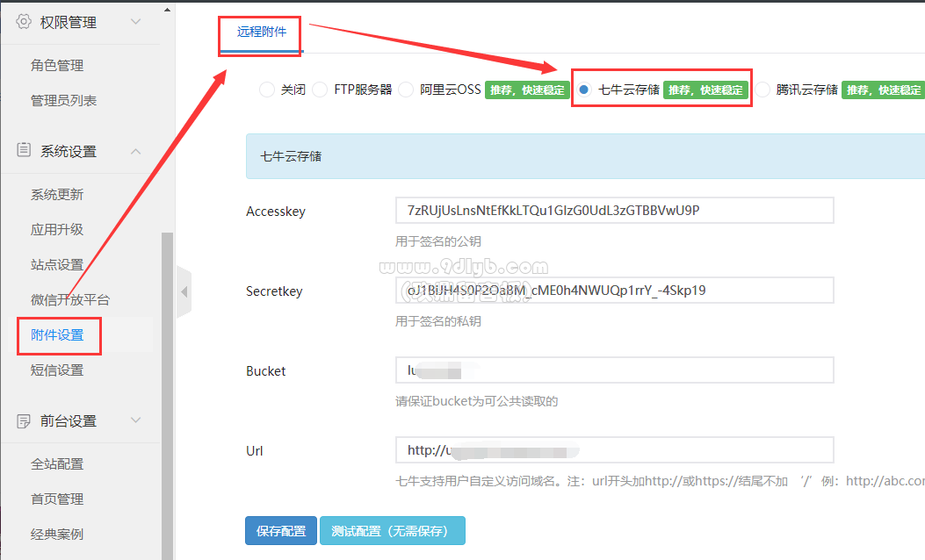Viewport: 925px width, 560px height.
Task: Click the 测试配置（无需保存）button
Action: [393, 530]
